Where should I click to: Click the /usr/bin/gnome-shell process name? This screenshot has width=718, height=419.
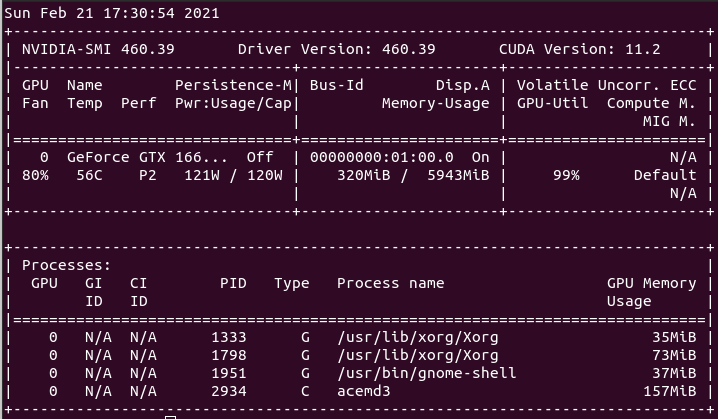[426, 373]
